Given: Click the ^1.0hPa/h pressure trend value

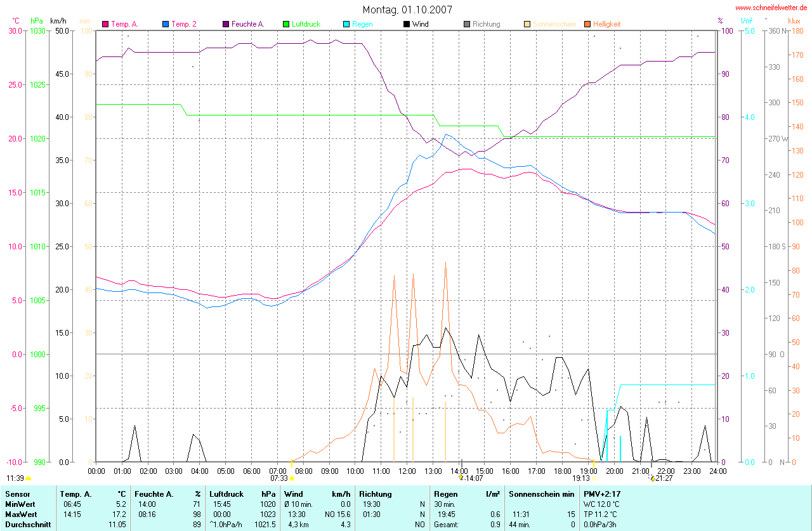Looking at the screenshot, I should coord(227,525).
